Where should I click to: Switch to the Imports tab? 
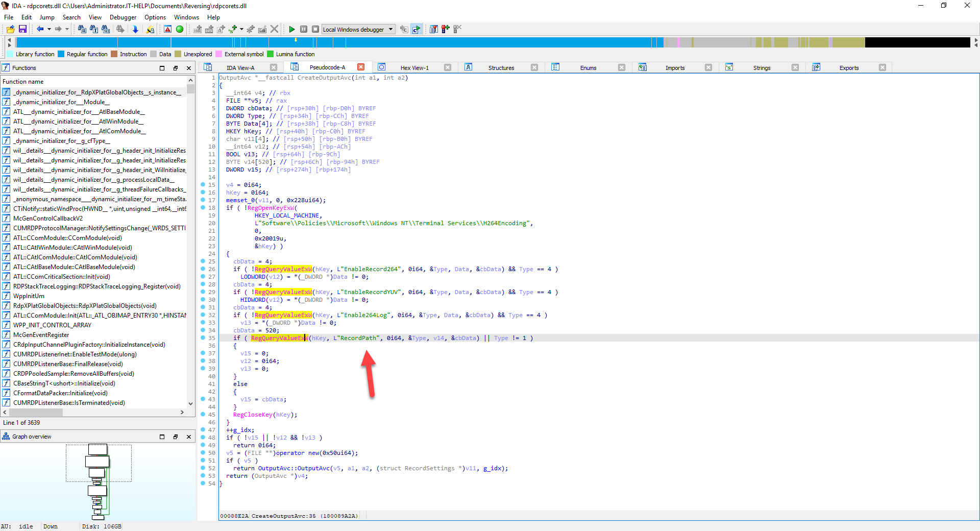pyautogui.click(x=675, y=67)
